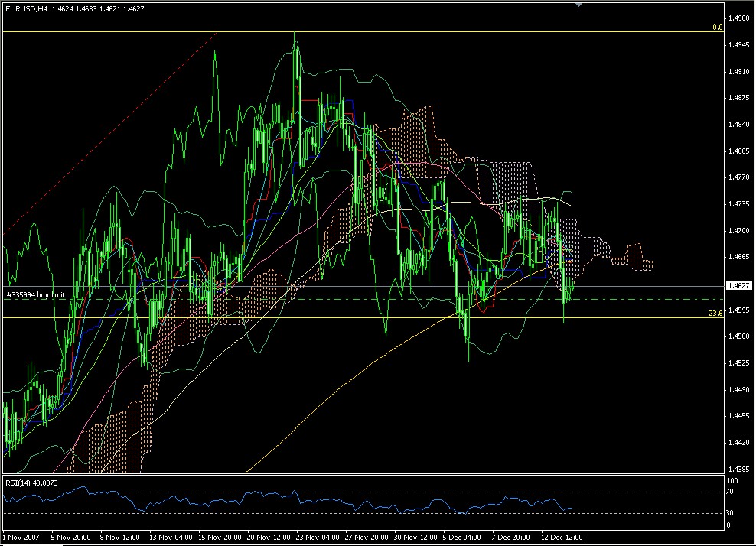The height and width of the screenshot is (546, 756).
Task: Click the 13 Nov 04:00 time label
Action: pyautogui.click(x=171, y=537)
